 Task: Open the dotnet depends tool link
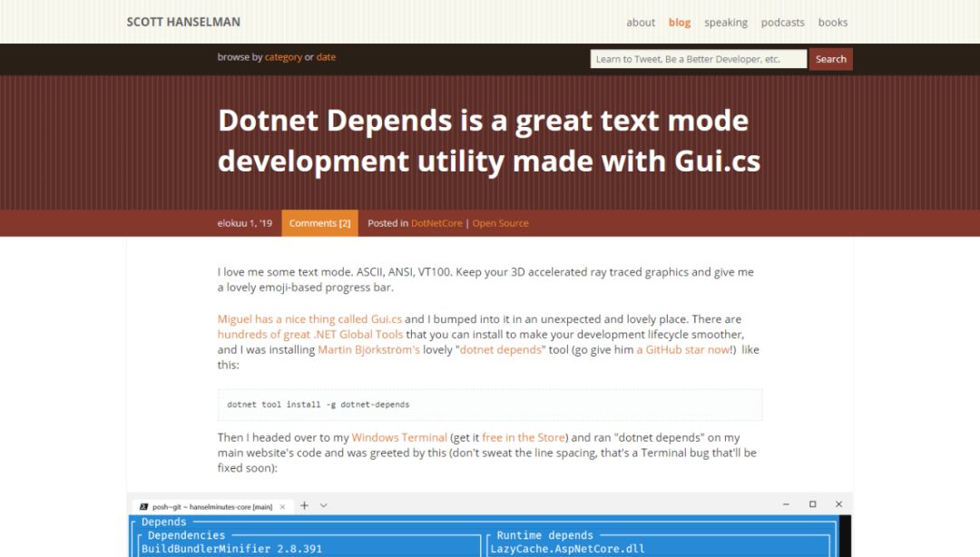tap(501, 349)
